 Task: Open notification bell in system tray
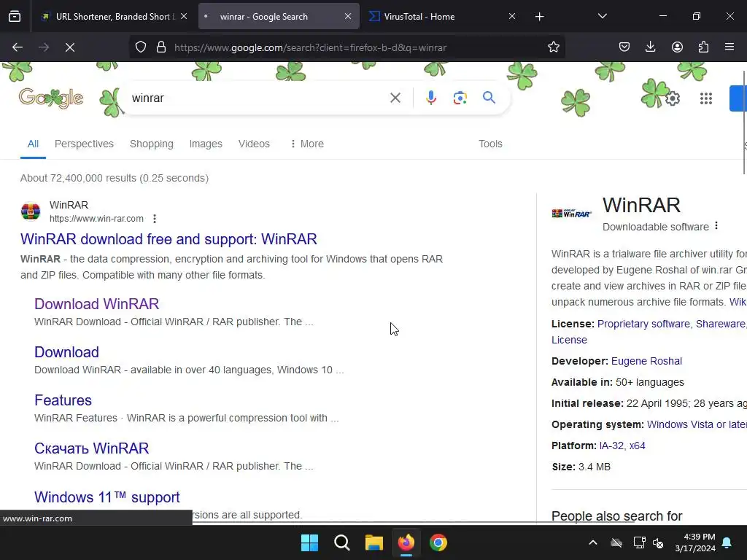[x=727, y=542]
